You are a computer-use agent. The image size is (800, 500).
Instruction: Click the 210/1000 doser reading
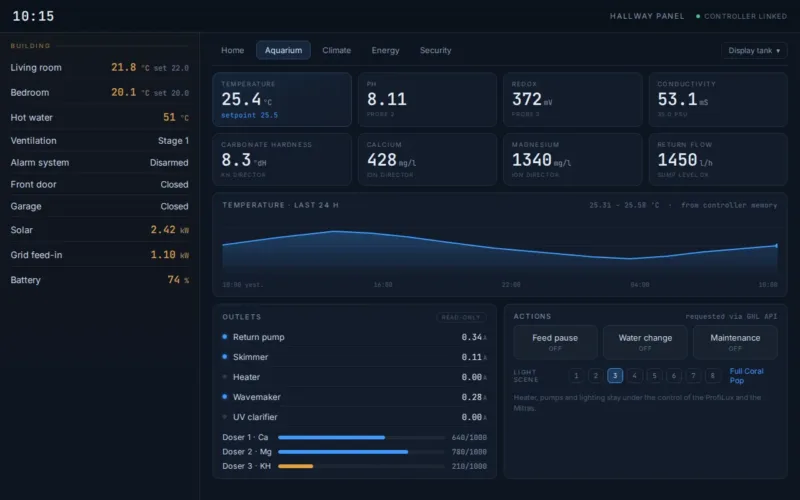[469, 466]
